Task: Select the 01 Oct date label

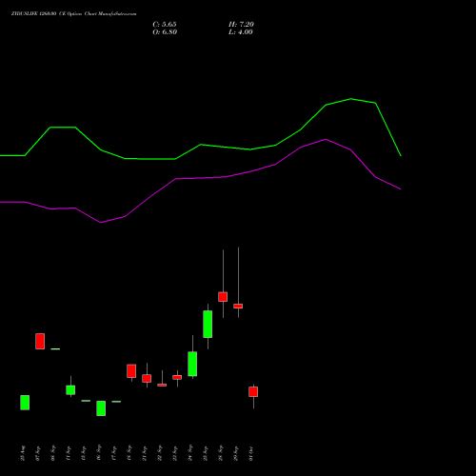Action: tap(251, 453)
